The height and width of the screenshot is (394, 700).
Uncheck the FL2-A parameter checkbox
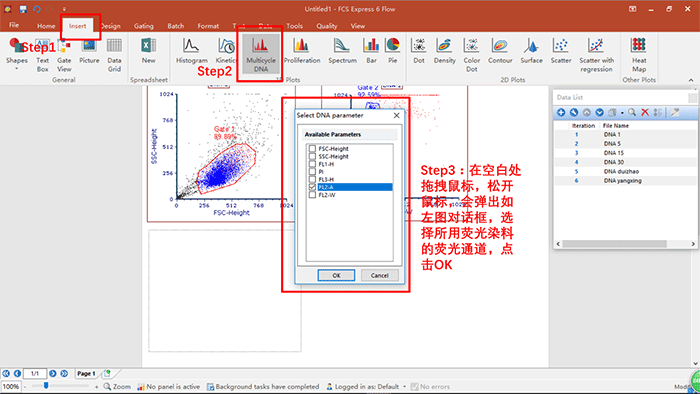click(312, 187)
